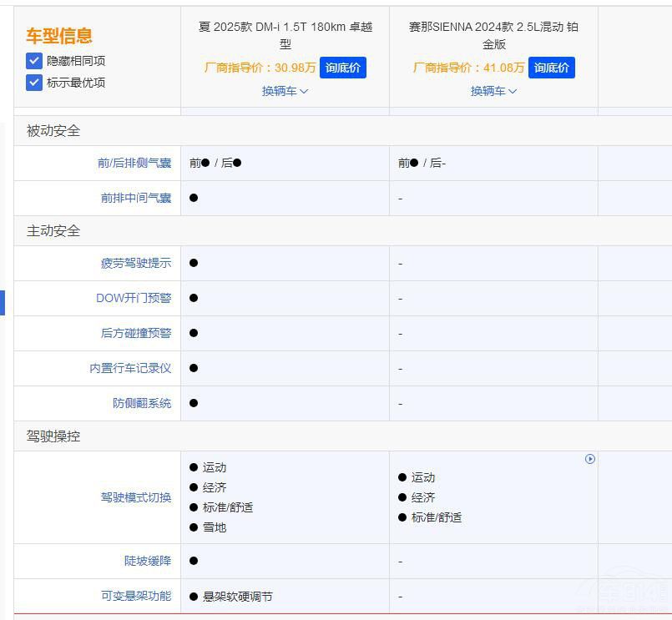Select the 防侧翻系统 parameter link
This screenshot has height=620, width=672.
pos(142,403)
